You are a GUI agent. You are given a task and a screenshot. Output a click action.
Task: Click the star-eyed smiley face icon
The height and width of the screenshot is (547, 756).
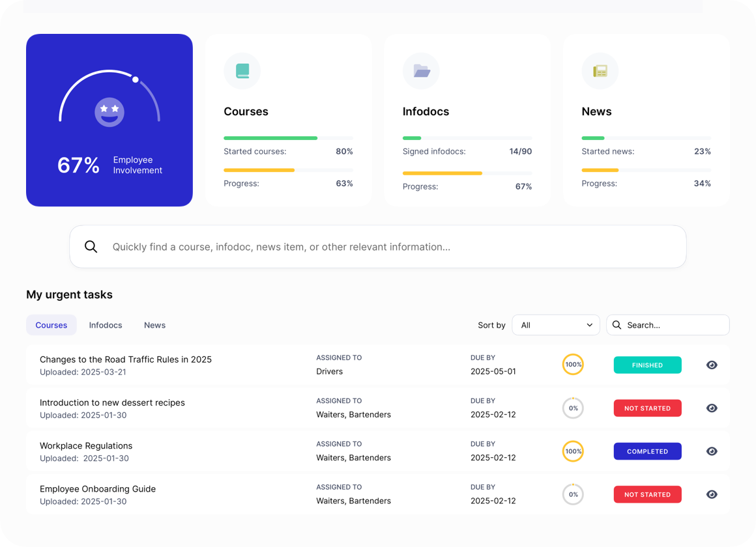[109, 112]
